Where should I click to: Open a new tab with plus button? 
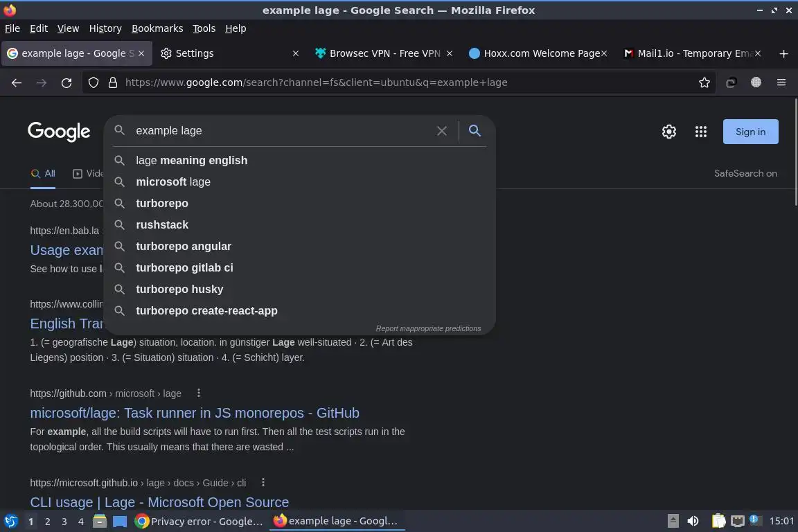(783, 53)
